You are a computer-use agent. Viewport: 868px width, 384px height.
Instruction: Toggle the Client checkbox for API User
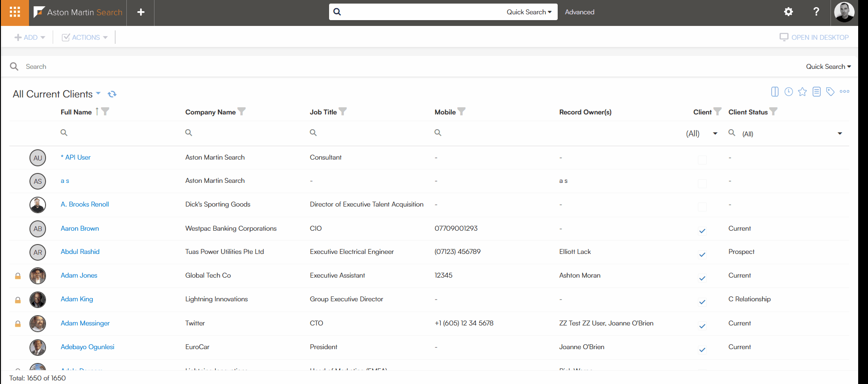point(702,160)
